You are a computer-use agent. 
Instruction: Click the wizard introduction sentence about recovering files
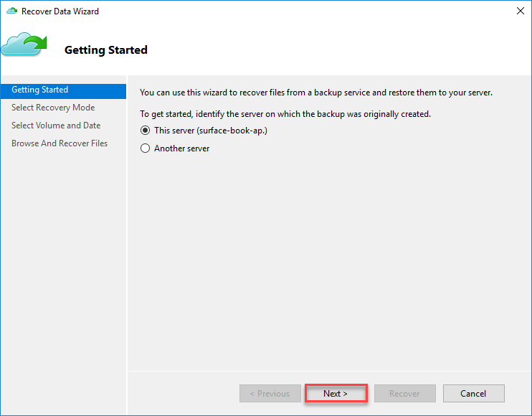coord(315,93)
